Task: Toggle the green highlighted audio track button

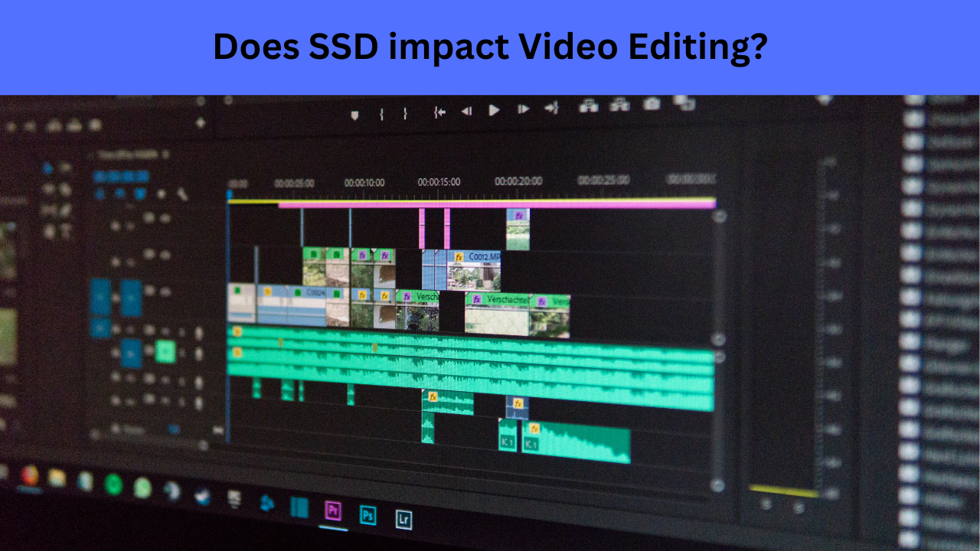Action: pos(165,351)
